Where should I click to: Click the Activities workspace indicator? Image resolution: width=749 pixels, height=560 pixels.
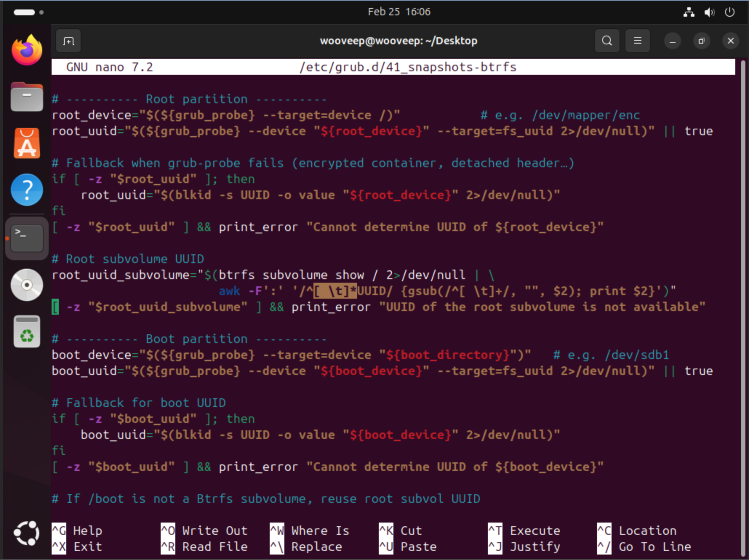click(x=28, y=12)
